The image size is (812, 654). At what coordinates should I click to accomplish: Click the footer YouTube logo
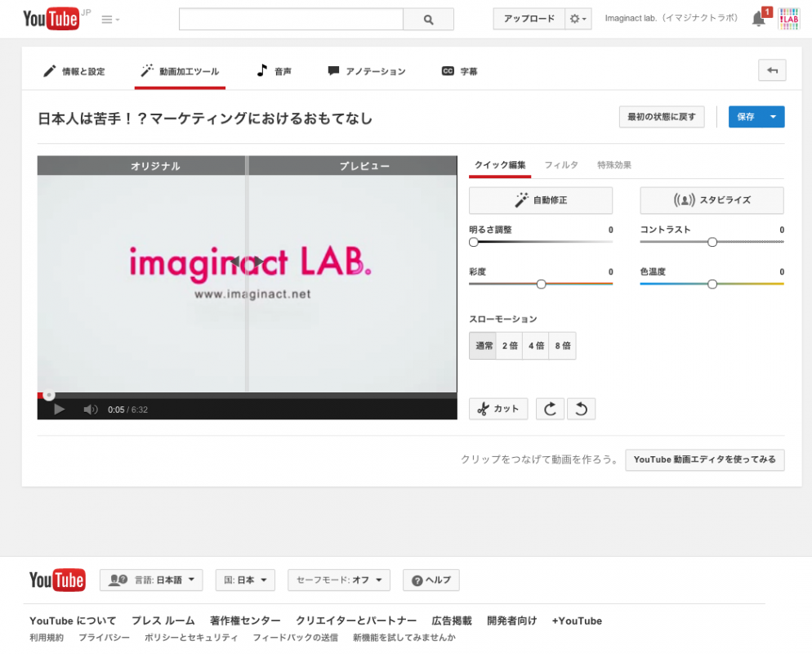pyautogui.click(x=57, y=580)
